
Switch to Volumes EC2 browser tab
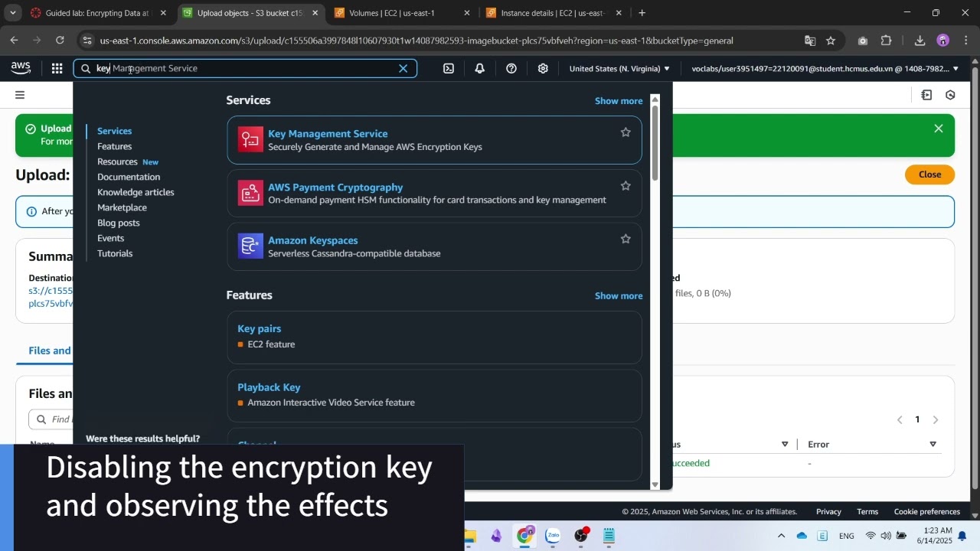402,13
